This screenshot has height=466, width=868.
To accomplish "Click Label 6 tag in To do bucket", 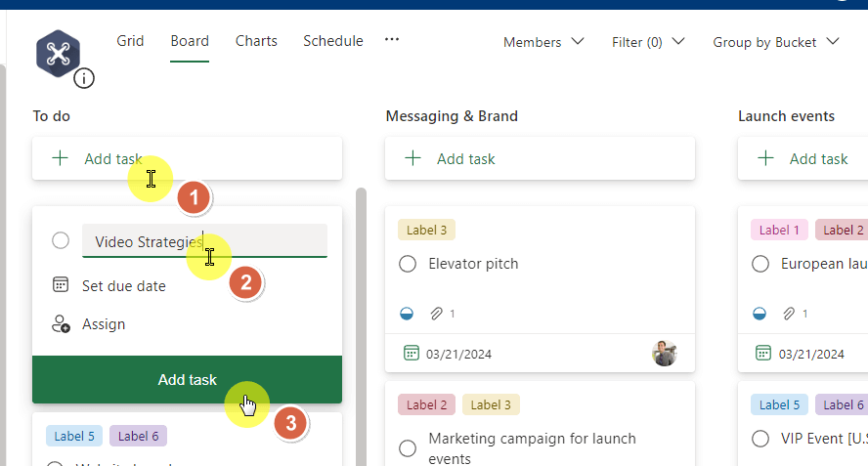I will (x=139, y=436).
